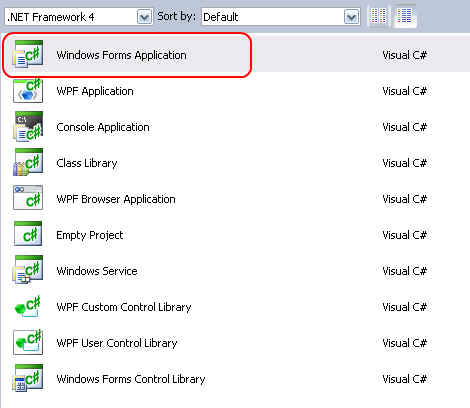Open the .NET Framework version dropdown arrow
Screen dimensions: 470x408
(x=144, y=17)
